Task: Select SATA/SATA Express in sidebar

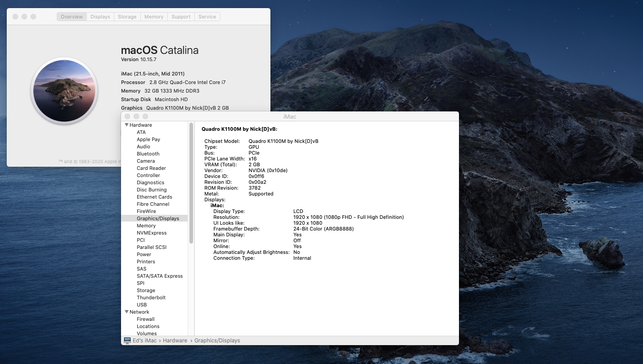Action: coord(160,276)
